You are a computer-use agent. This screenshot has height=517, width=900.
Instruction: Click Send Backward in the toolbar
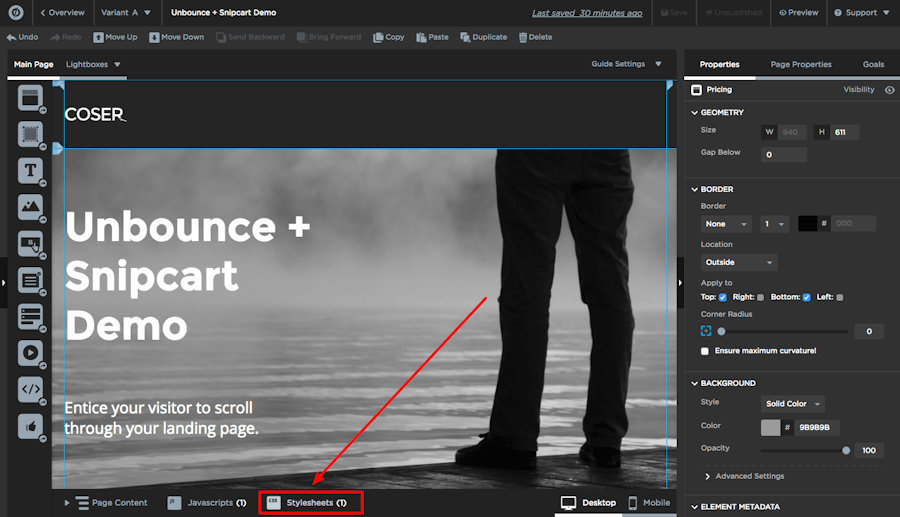[x=250, y=37]
